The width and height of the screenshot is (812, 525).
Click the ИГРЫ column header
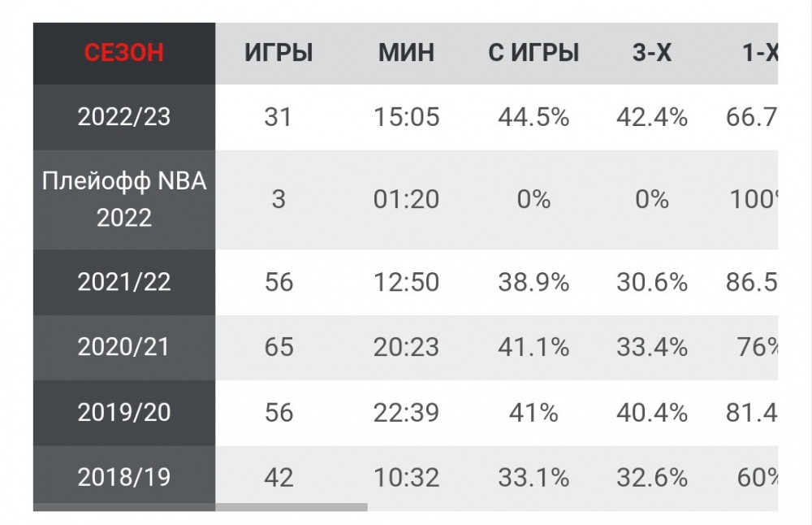[x=279, y=54]
